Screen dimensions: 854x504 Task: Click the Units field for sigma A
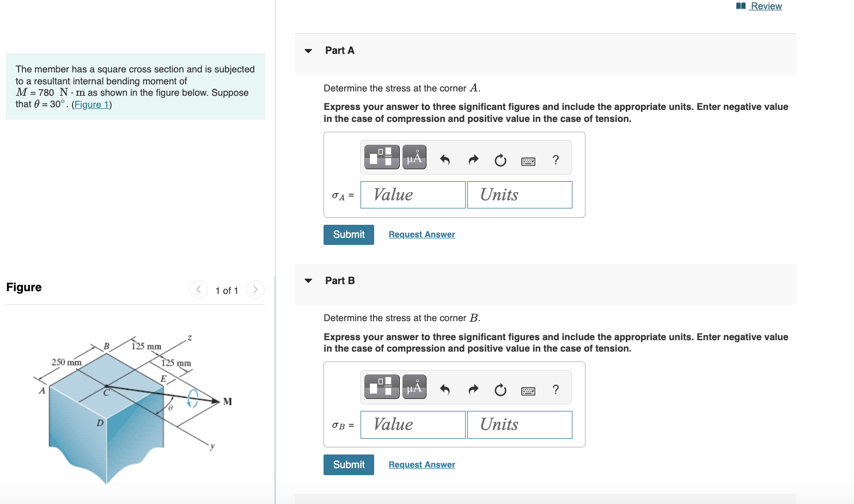(519, 194)
